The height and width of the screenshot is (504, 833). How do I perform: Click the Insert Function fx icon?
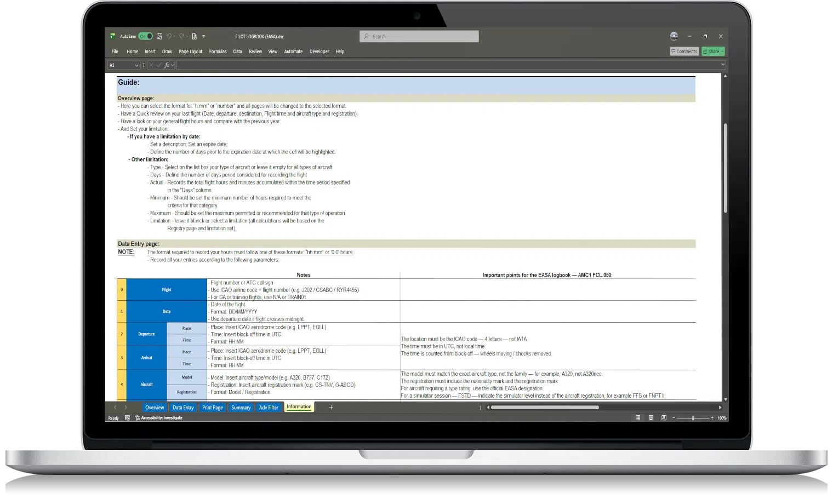point(167,65)
